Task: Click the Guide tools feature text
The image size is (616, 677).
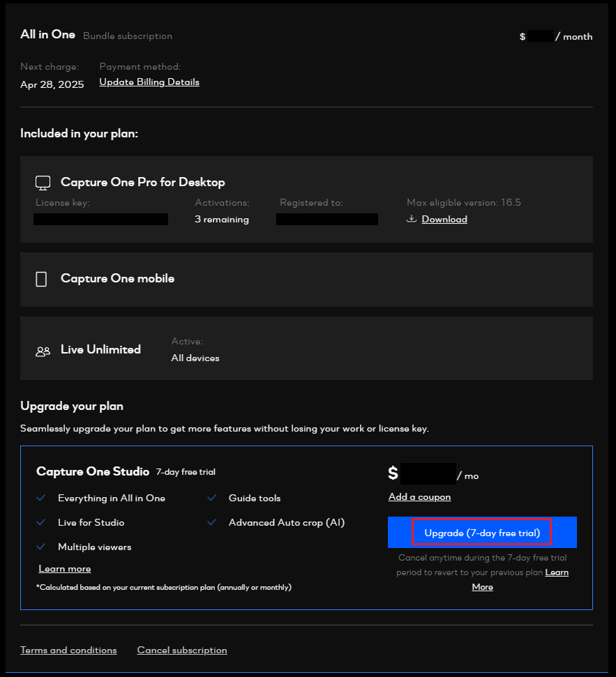Action: tap(255, 499)
